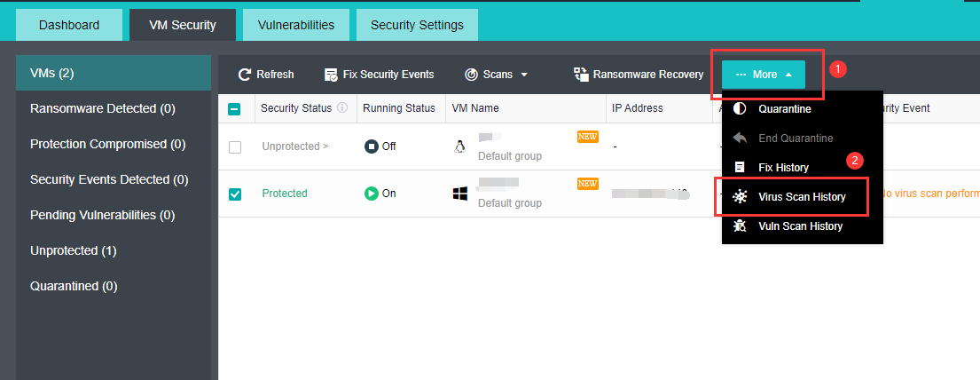Click the Virus Scan History icon
Image resolution: width=980 pixels, height=380 pixels.
[740, 197]
